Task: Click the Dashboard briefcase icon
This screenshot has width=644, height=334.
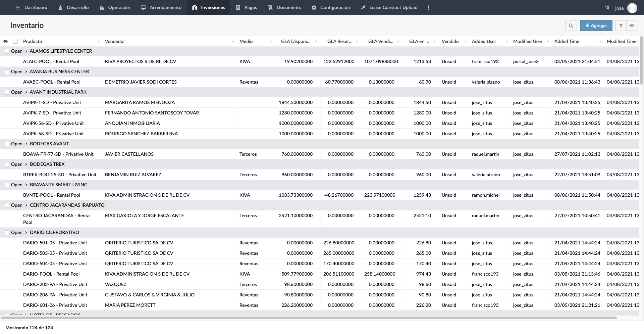Action: point(18,7)
